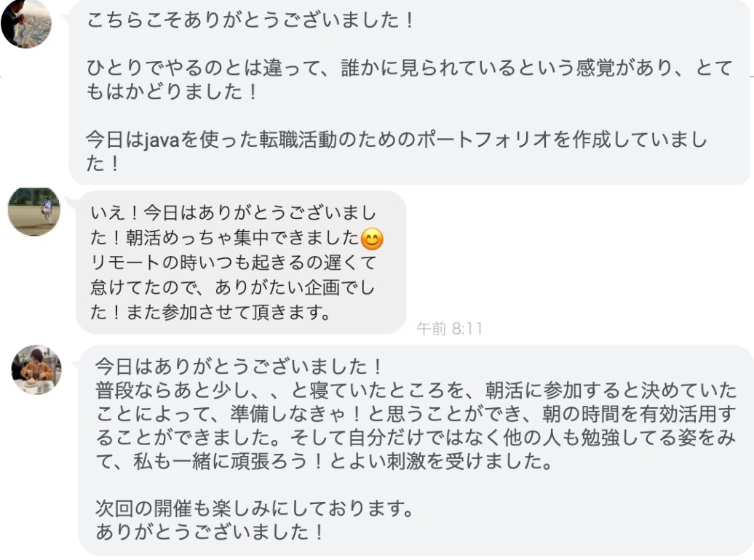
Task: Click the いえ！今日はありがとう line
Action: [x=233, y=214]
